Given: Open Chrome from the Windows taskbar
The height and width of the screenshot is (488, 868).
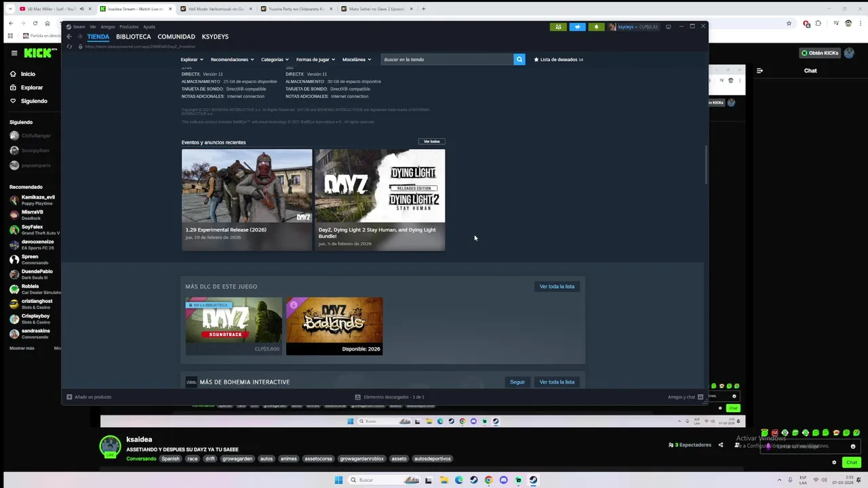Looking at the screenshot, I should pos(488,480).
